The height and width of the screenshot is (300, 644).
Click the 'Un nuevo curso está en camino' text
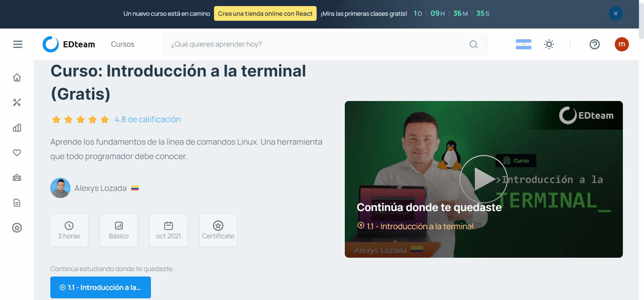tap(167, 14)
